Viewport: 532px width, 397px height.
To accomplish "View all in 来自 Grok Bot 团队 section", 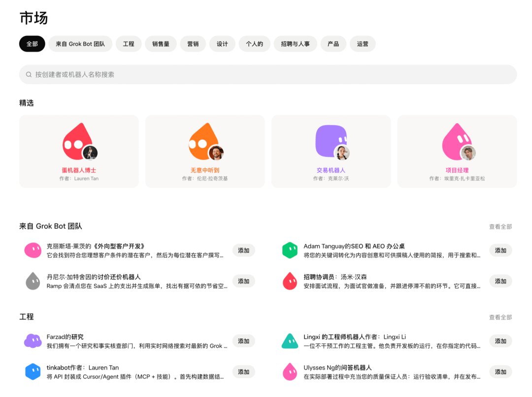I will coord(500,226).
